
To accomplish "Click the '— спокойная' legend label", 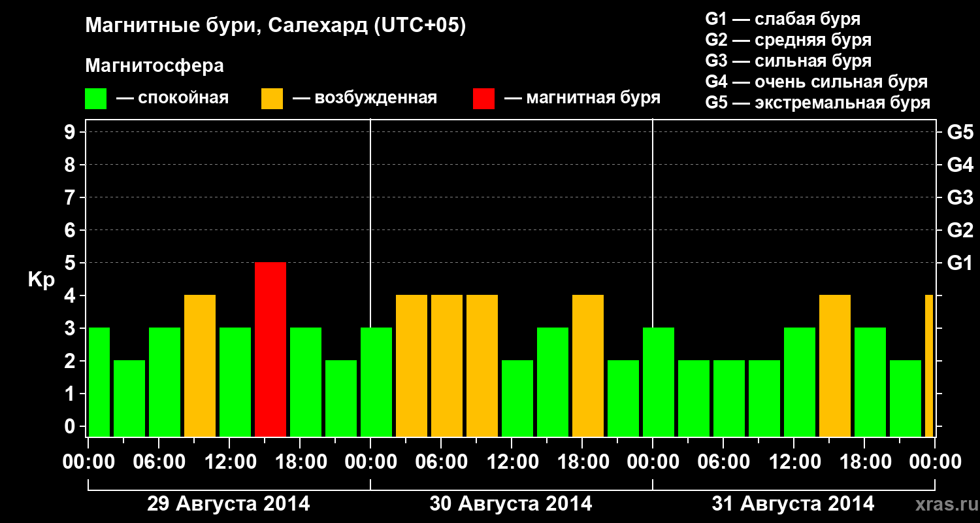I will point(172,98).
